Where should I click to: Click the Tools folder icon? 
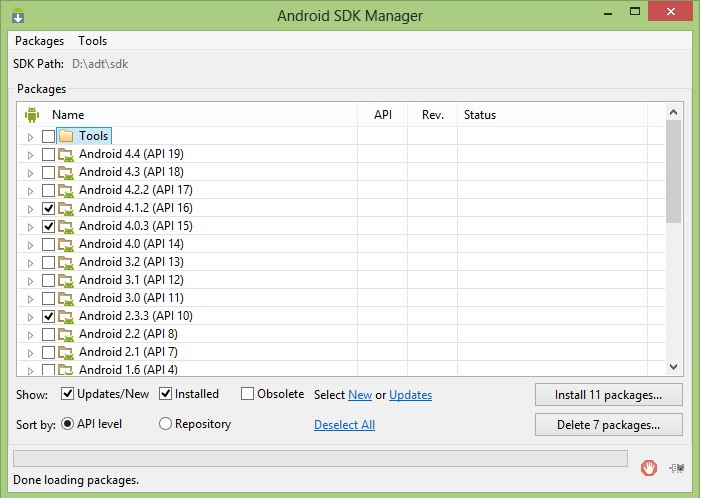66,136
